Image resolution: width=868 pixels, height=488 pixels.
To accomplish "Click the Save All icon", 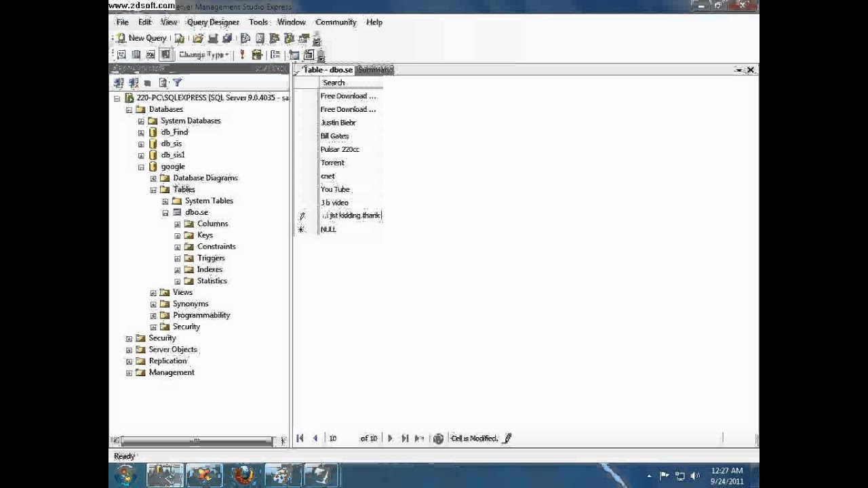I will [227, 39].
